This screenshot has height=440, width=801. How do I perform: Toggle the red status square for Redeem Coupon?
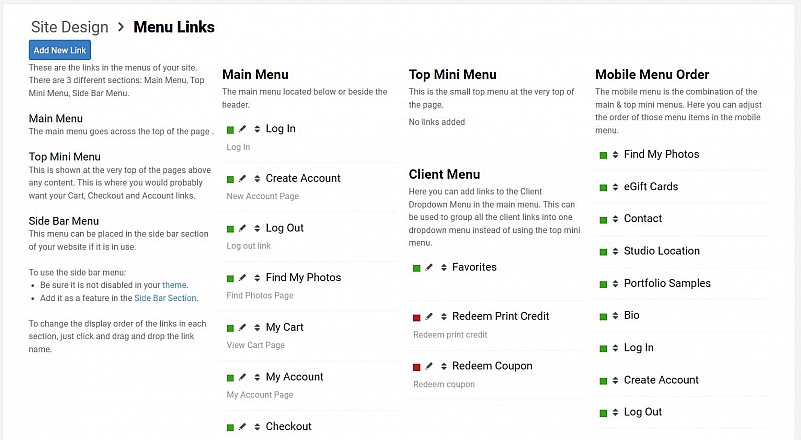pyautogui.click(x=416, y=367)
